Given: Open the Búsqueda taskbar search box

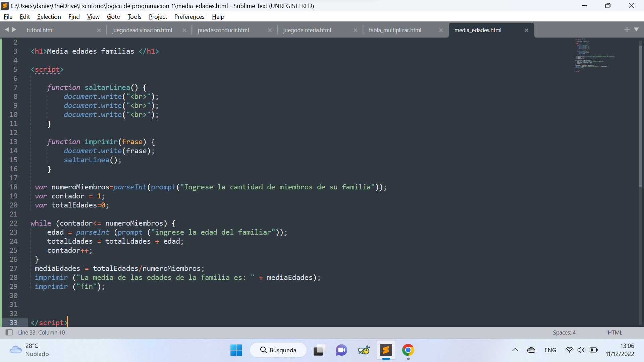Looking at the screenshot, I should click(278, 350).
